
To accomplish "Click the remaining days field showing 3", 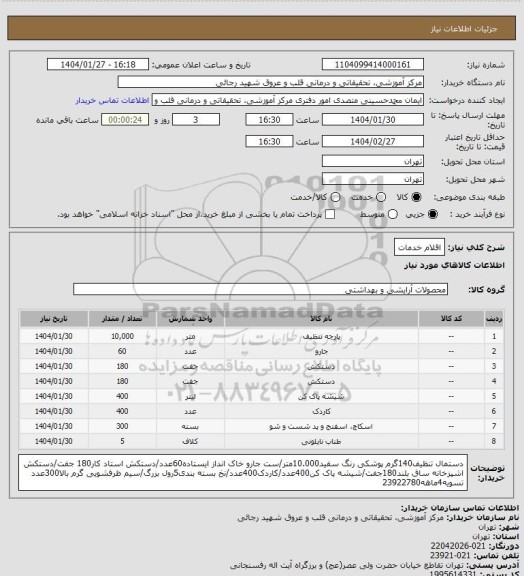I will click(196, 120).
